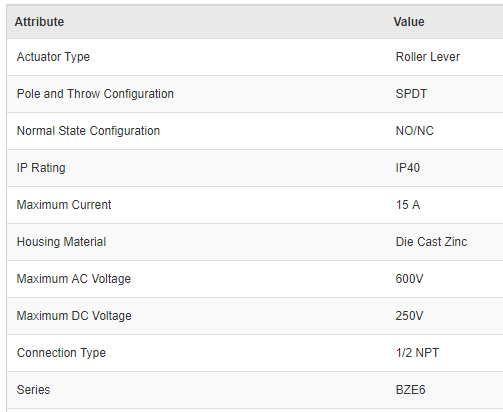This screenshot has width=503, height=412.
Task: Select Pole and Throw Configuration label
Action: pyautogui.click(x=95, y=94)
